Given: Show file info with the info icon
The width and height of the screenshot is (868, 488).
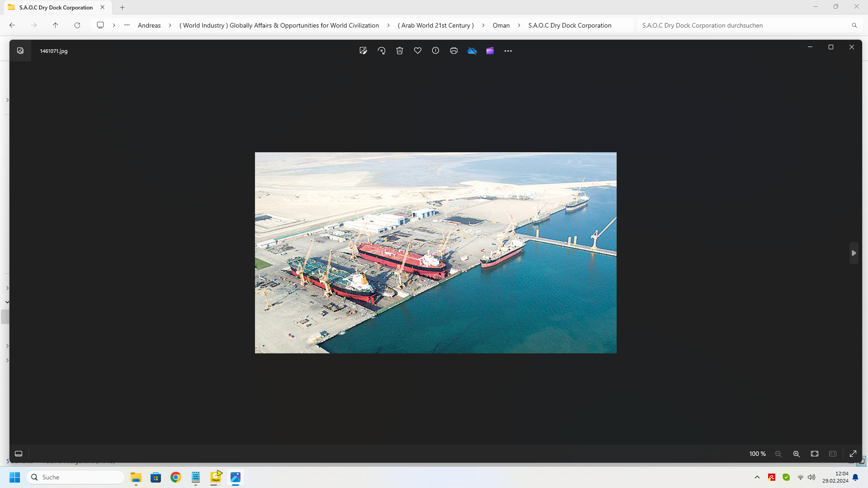Looking at the screenshot, I should tap(435, 51).
